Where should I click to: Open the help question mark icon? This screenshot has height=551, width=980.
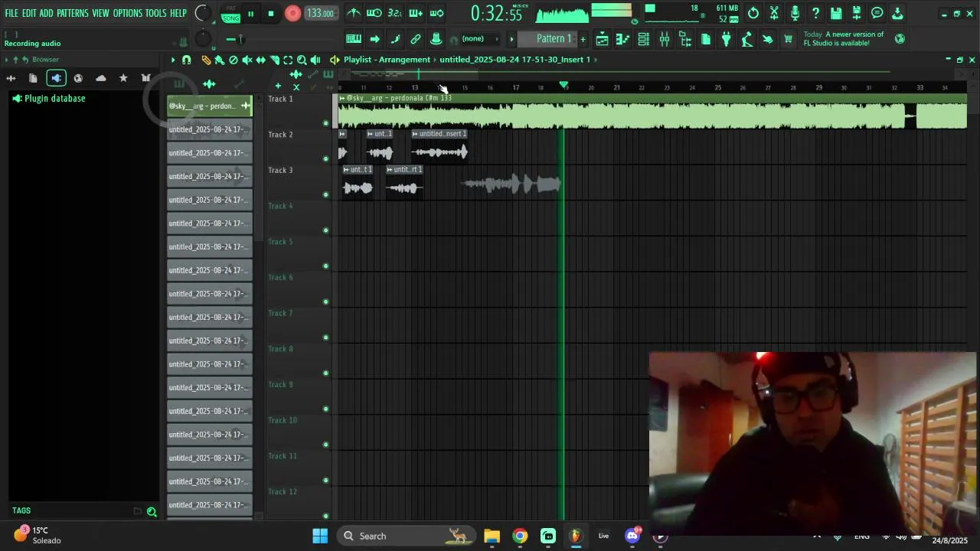tap(815, 13)
